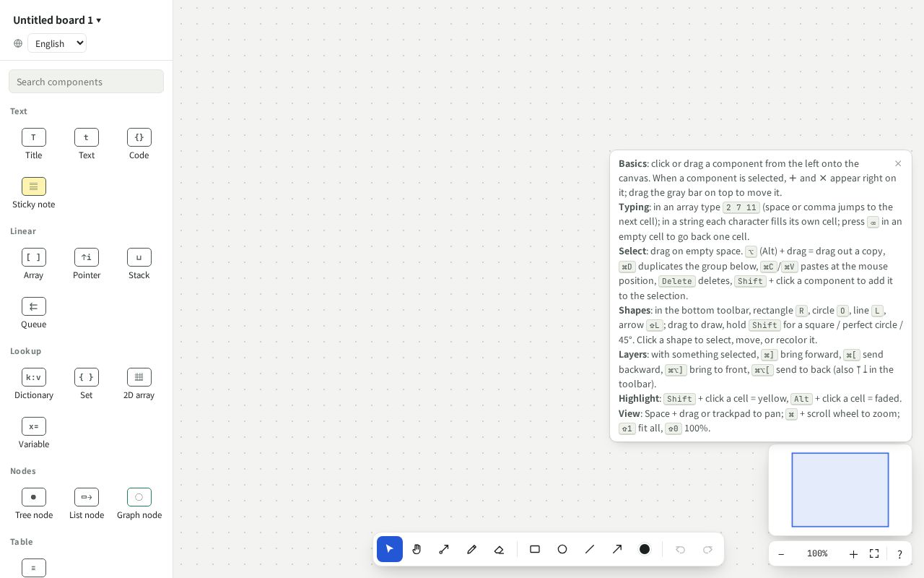The height and width of the screenshot is (578, 924).
Task: Zoom in with the plus button
Action: coord(853,554)
